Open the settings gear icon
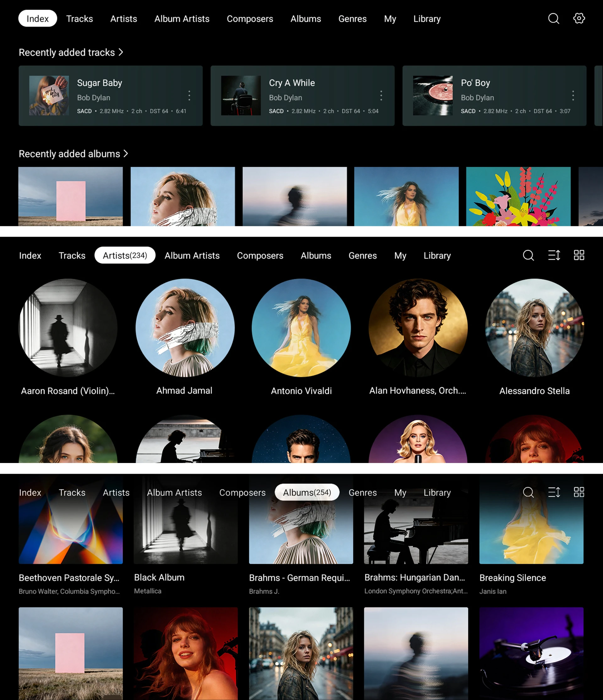Image resolution: width=603 pixels, height=700 pixels. (579, 18)
